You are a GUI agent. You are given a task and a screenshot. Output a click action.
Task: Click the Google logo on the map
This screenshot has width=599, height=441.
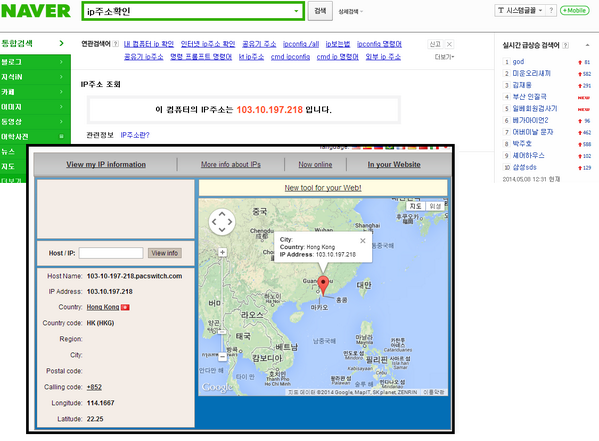coord(217,387)
